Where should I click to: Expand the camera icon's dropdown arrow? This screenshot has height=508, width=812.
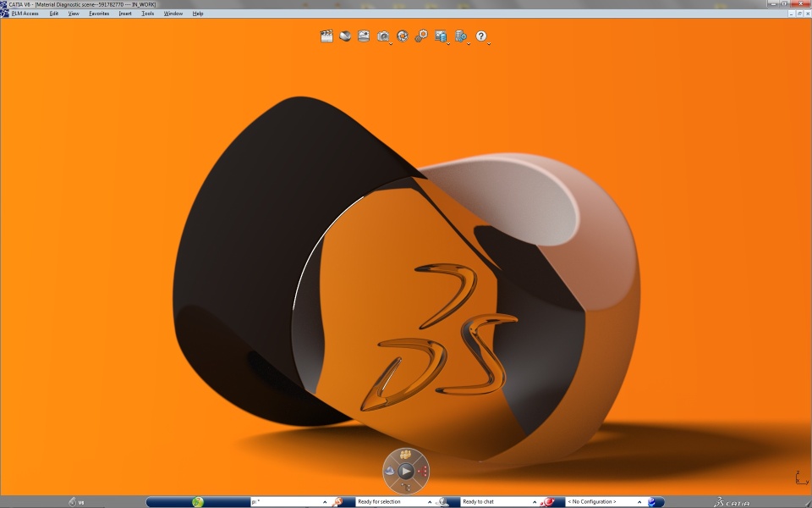tap(391, 43)
